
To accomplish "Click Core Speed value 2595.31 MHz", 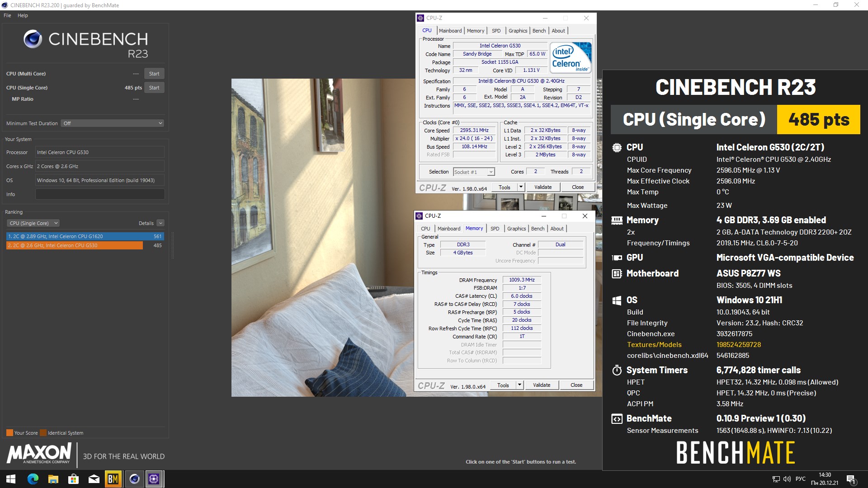I will (x=474, y=131).
